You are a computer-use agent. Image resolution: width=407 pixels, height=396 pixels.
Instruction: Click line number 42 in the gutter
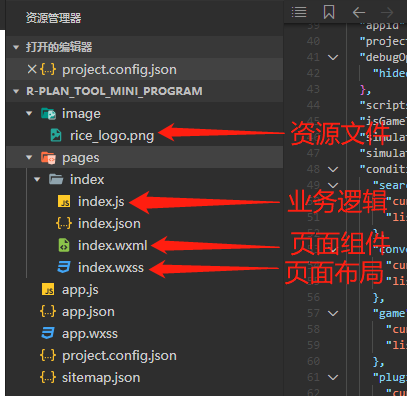coord(313,73)
